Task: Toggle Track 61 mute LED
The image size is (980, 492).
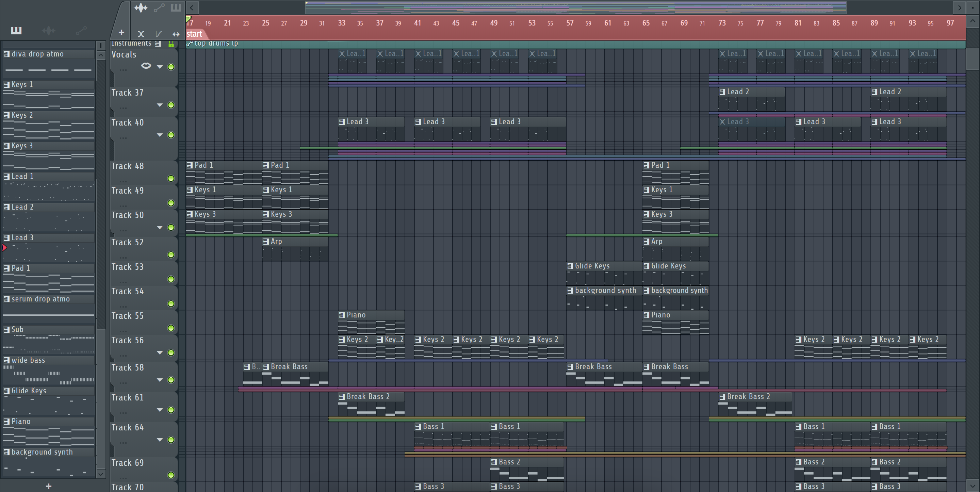Action: click(x=171, y=409)
